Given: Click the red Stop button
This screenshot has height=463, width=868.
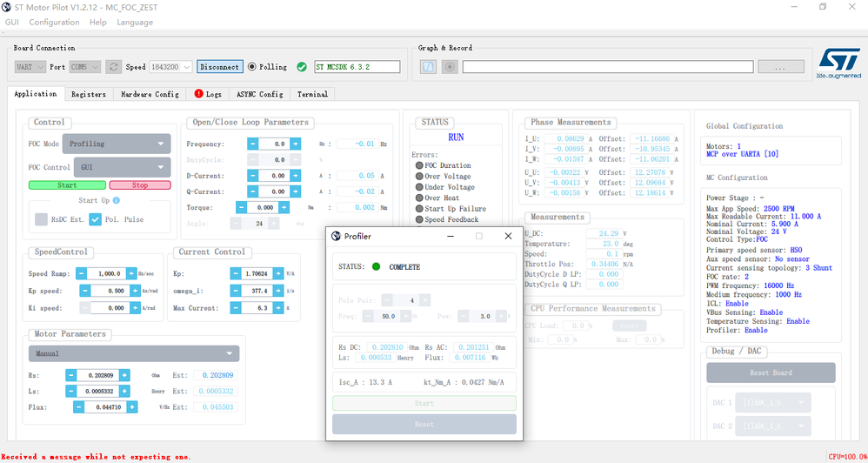Looking at the screenshot, I should coord(140,185).
